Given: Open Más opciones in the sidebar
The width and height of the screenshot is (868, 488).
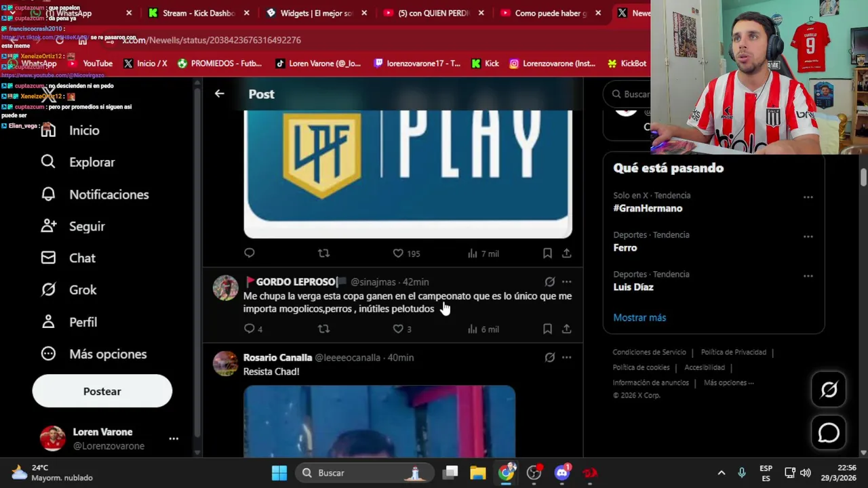Looking at the screenshot, I should click(x=94, y=354).
